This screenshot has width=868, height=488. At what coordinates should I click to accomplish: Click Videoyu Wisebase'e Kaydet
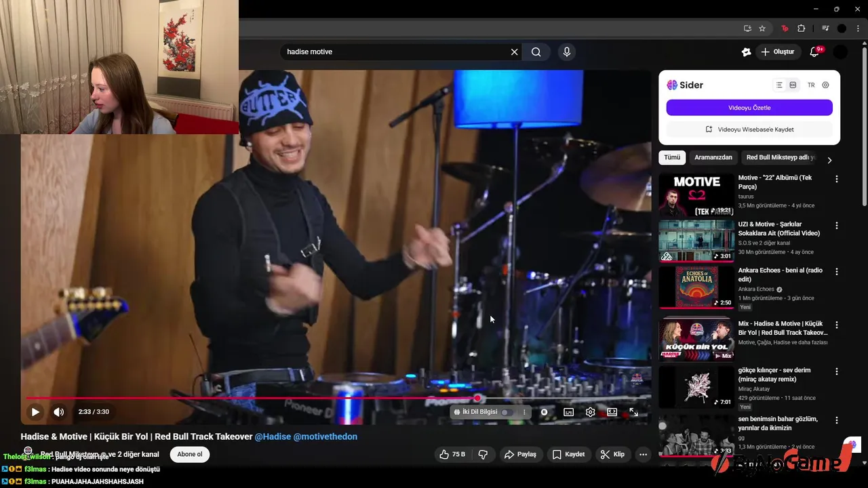(749, 129)
